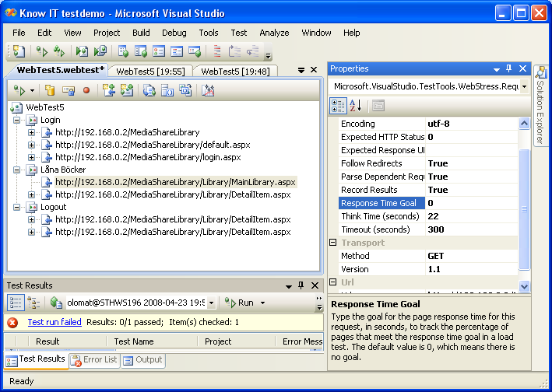Click the Run button in Test Results

(x=239, y=303)
